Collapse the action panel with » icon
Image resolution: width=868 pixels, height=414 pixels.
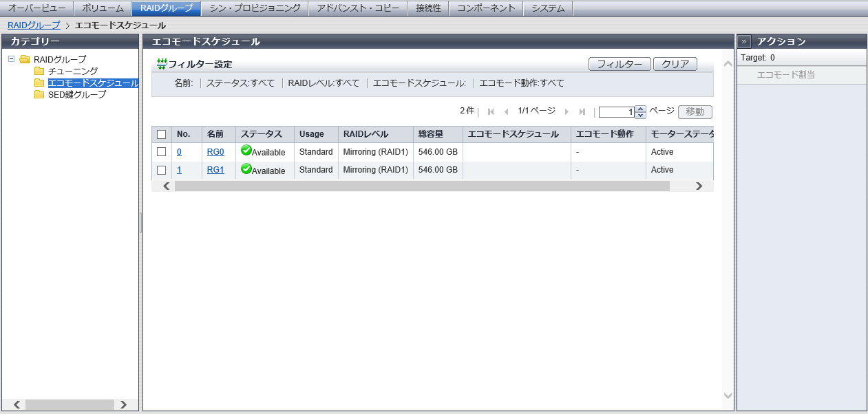pyautogui.click(x=744, y=41)
